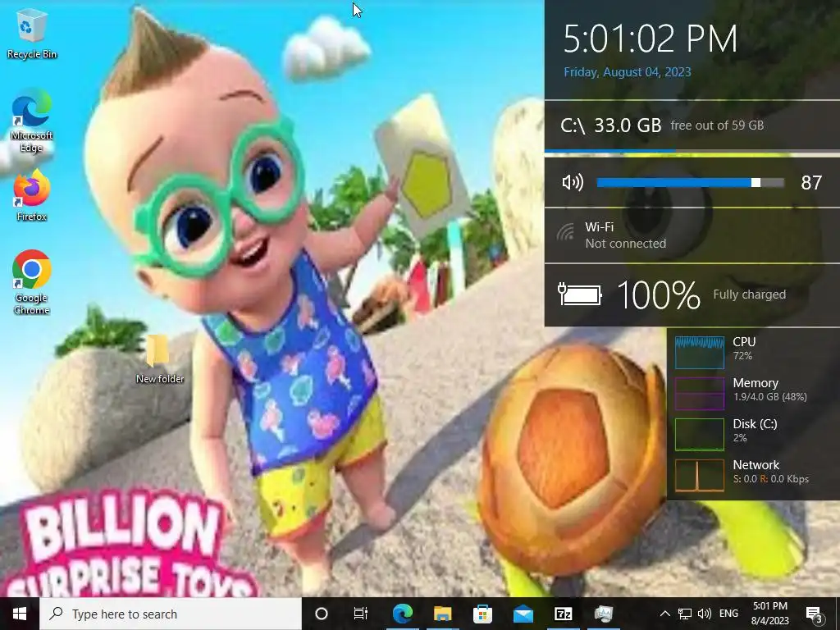Launch Microsoft Edge from the taskbar
Image resolution: width=840 pixels, height=630 pixels.
[403, 614]
